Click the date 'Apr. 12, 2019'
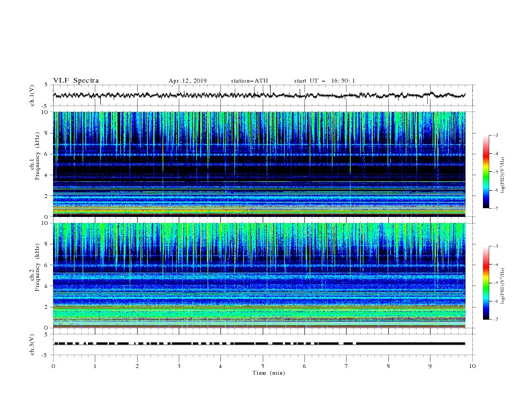 [x=187, y=81]
